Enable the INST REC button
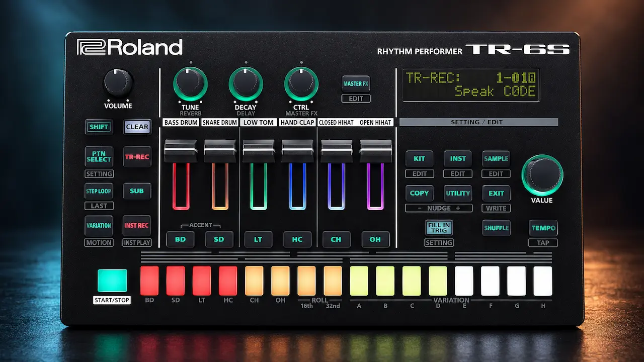 [137, 226]
